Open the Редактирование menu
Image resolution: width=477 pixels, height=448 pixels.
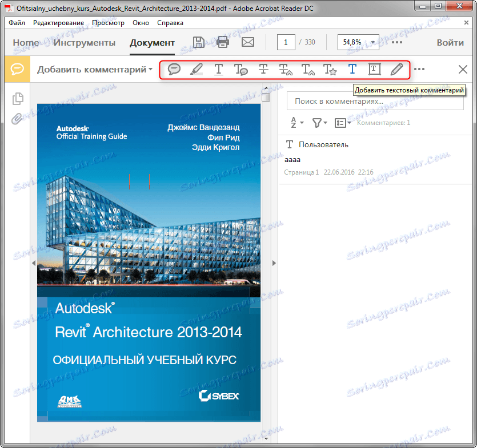point(58,23)
